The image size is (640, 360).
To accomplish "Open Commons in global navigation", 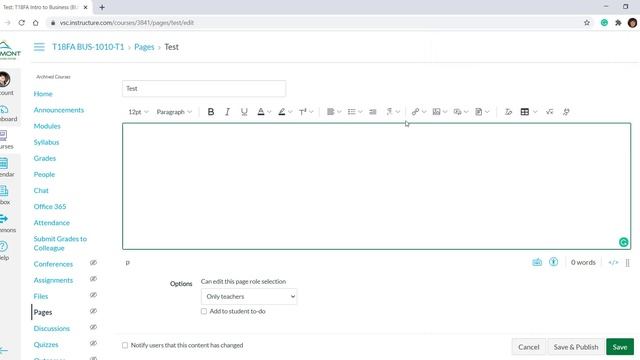I will click(x=6, y=223).
